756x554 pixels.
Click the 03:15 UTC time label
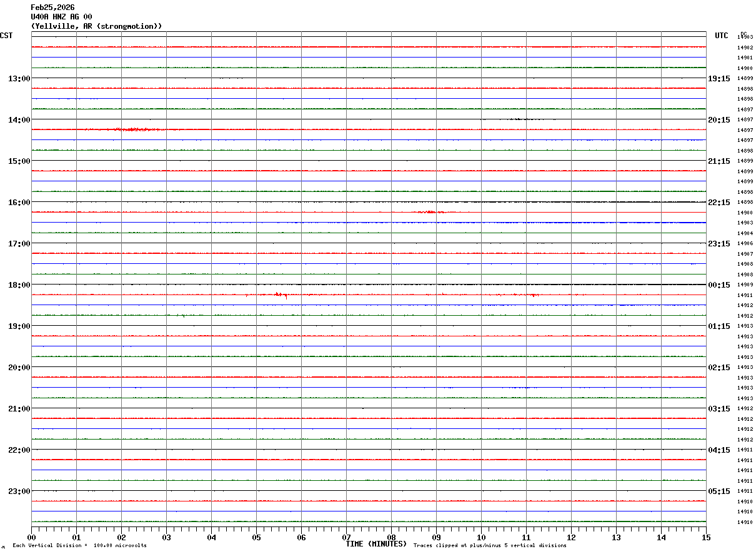[719, 409]
